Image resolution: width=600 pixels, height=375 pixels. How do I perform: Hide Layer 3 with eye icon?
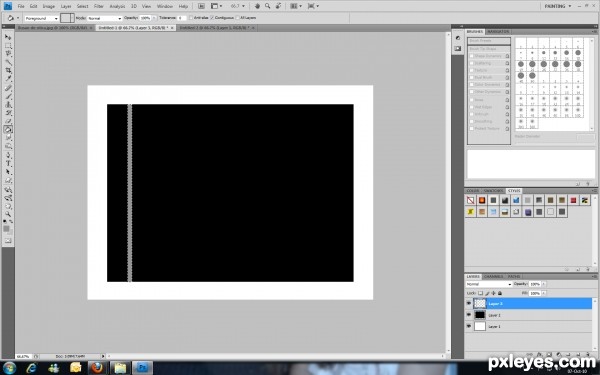469,303
